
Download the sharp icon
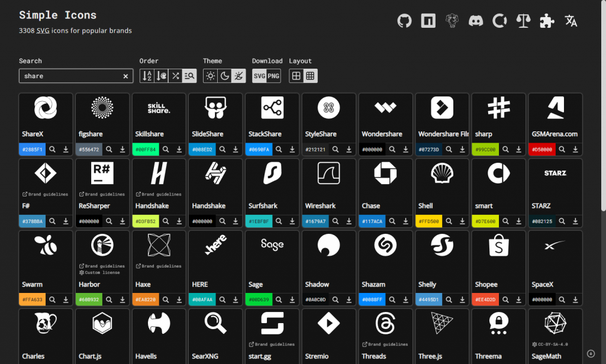518,149
